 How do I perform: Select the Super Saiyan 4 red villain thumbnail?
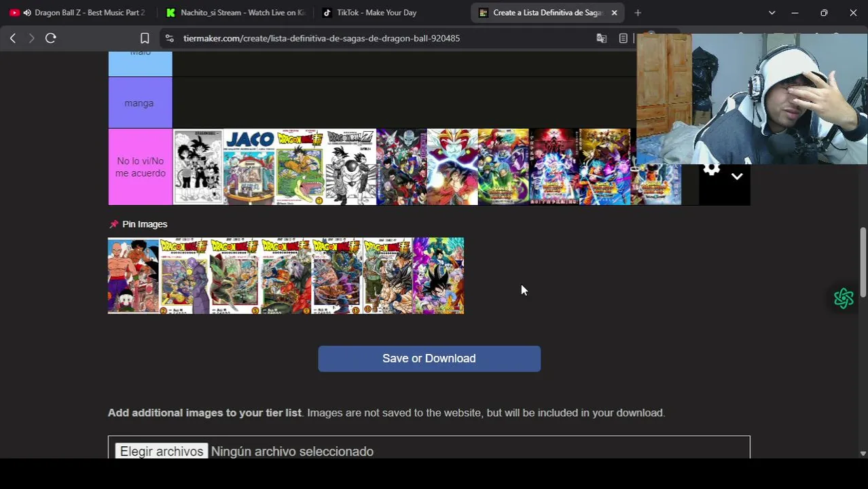click(x=452, y=167)
